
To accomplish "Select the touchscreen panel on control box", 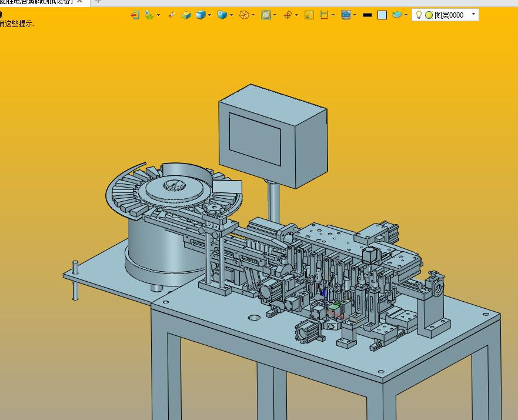I will (255, 139).
